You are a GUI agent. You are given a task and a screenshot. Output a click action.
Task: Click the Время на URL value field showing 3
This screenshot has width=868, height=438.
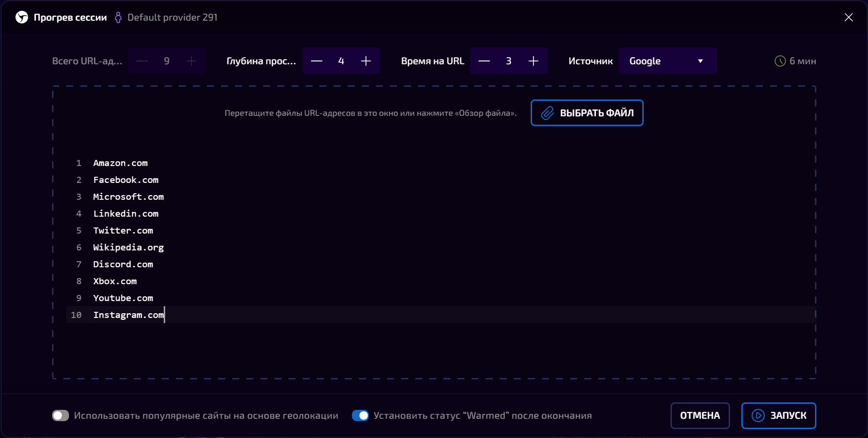pos(509,61)
